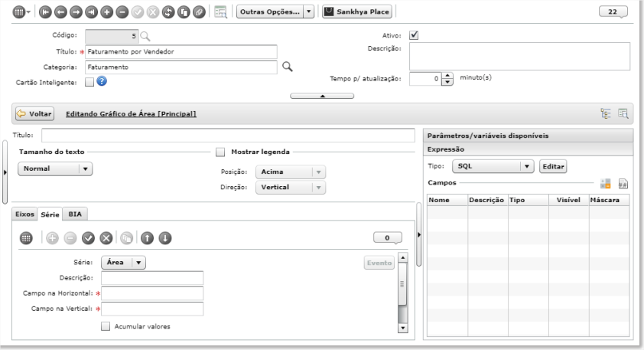This screenshot has width=644, height=350.
Task: Go to first record
Action: point(45,12)
